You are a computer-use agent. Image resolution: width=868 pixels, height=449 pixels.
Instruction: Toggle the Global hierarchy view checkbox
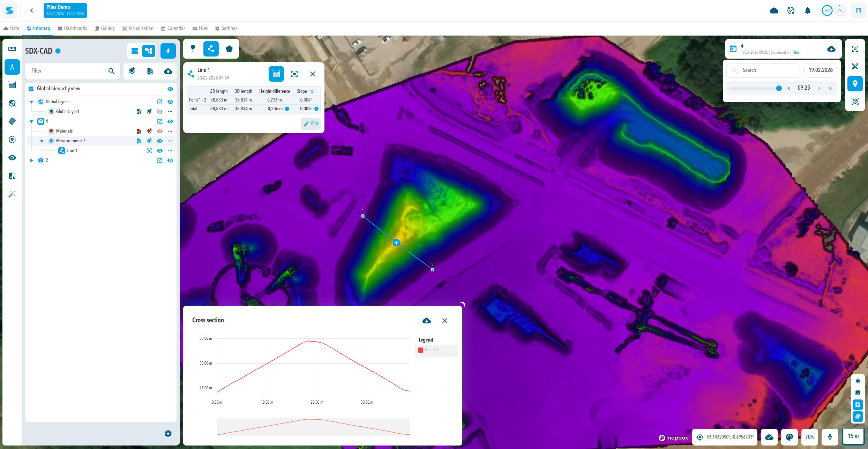click(31, 89)
